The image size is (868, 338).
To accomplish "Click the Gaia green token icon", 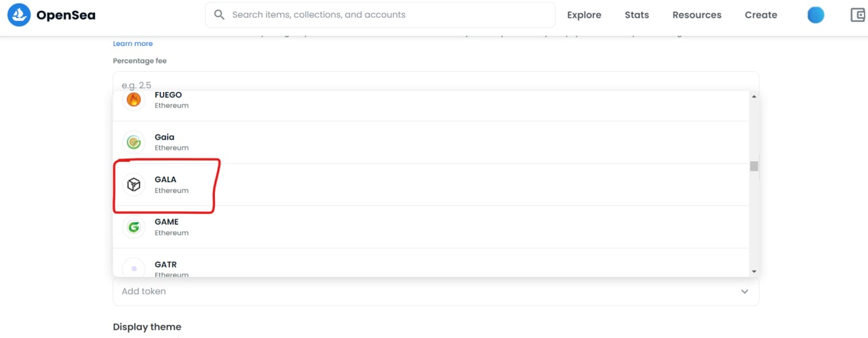I will click(x=134, y=142).
